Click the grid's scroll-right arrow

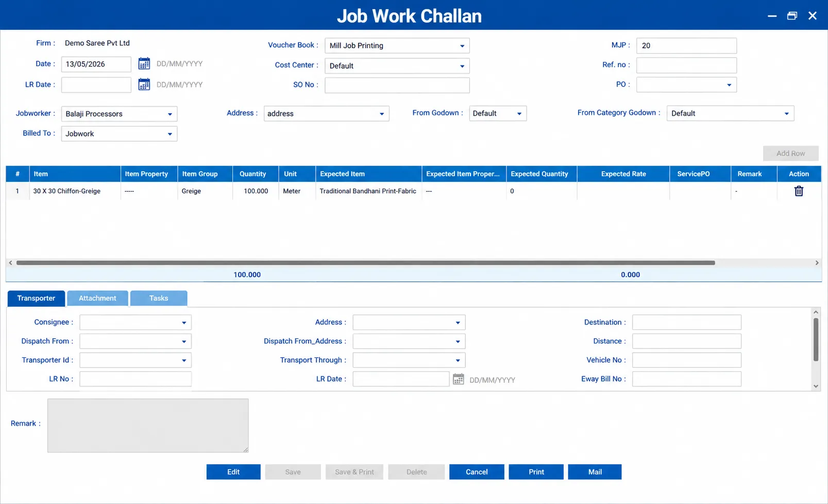817,263
